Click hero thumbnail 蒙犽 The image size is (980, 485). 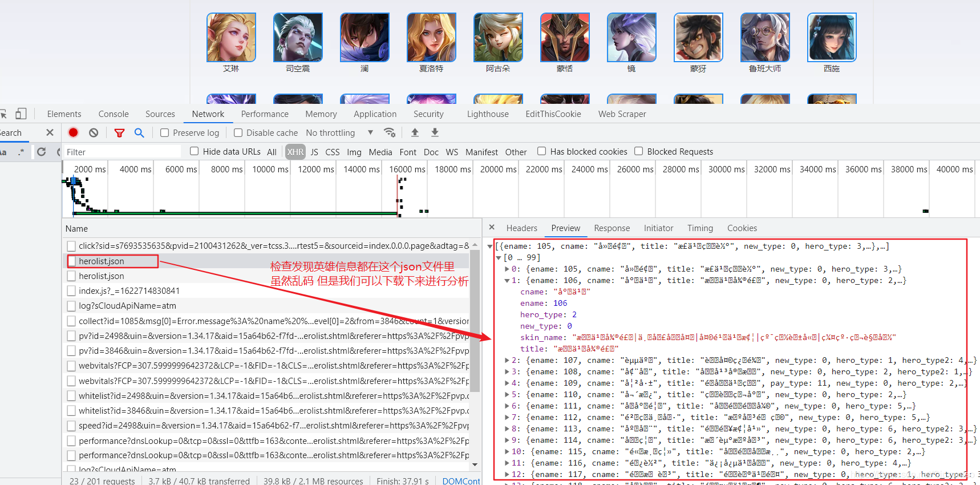698,37
